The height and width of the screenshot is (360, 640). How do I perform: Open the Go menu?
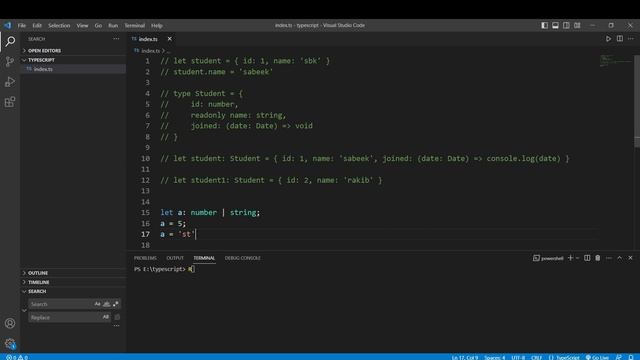[98, 25]
